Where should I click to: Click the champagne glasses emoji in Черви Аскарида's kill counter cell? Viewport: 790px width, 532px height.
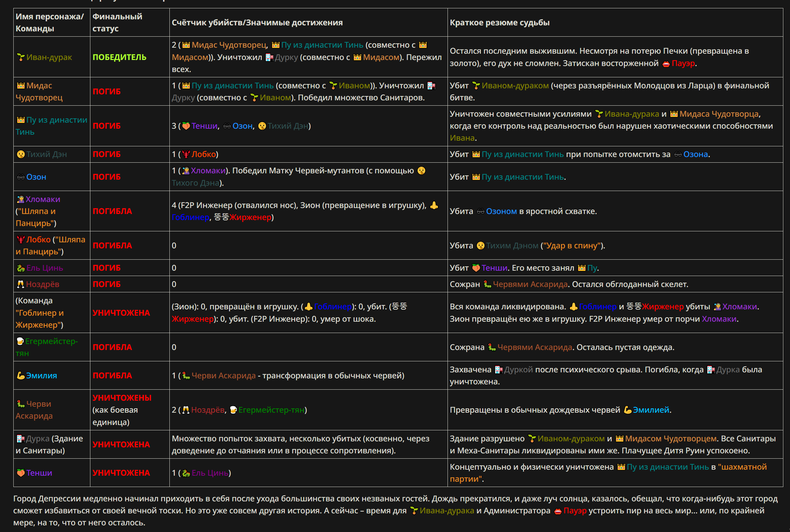pos(186,410)
